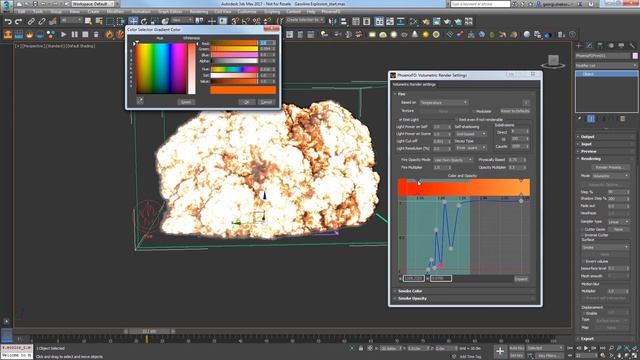Viewport: 640px width, 360px height.
Task: Click the color picker eyedropper in Color Selector
Action: (x=140, y=100)
